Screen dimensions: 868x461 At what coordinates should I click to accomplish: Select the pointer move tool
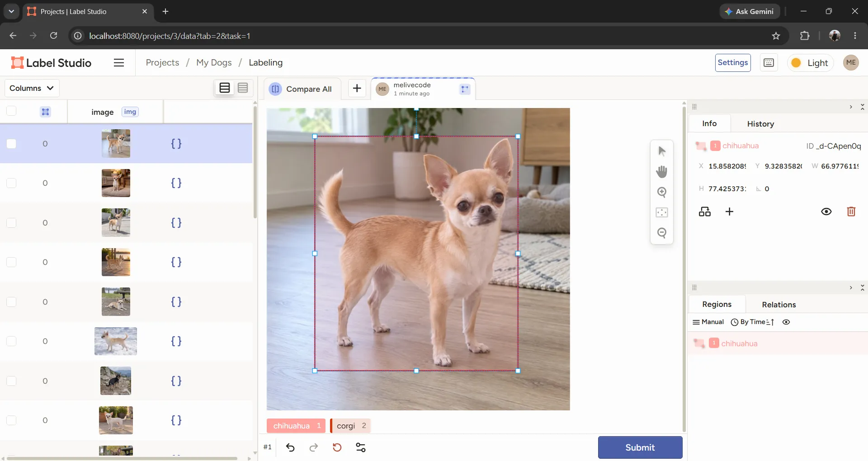tap(662, 151)
